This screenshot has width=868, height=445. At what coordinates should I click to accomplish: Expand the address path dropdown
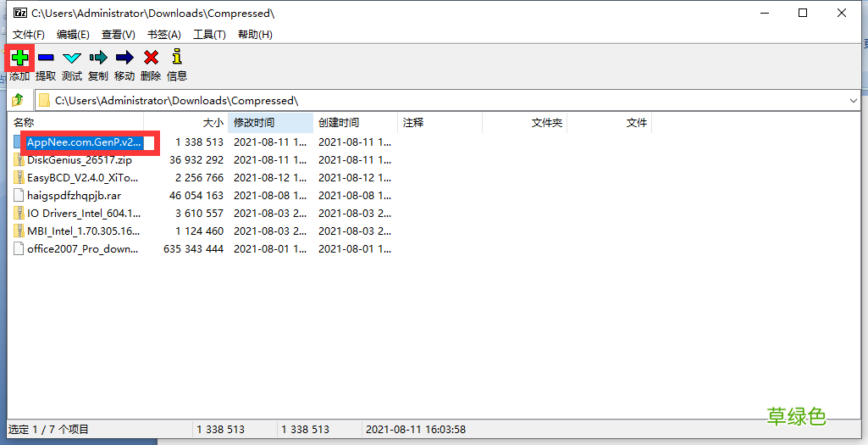tap(853, 101)
